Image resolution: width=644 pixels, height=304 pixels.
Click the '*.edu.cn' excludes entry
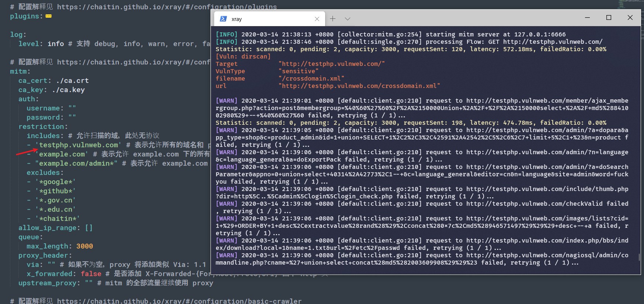coord(56,209)
